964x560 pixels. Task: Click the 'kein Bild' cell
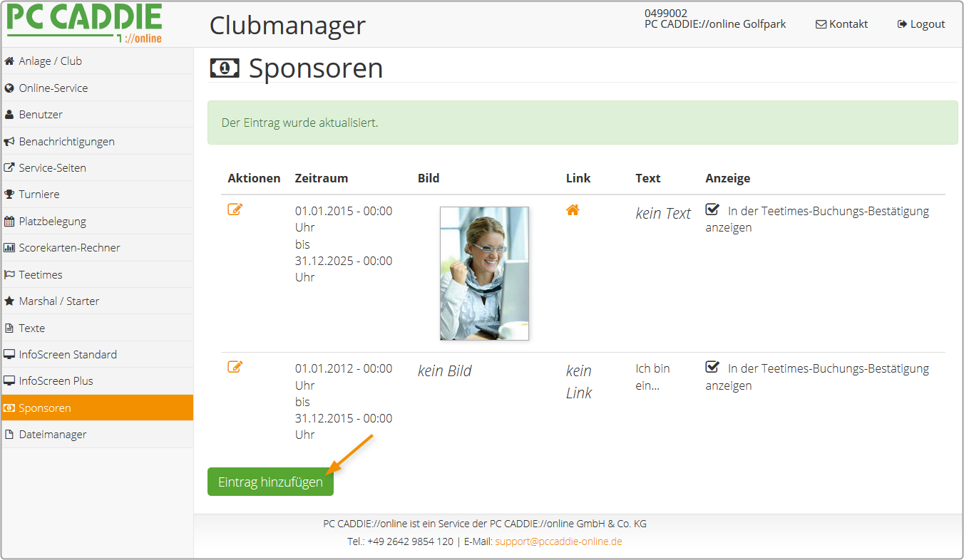tap(445, 370)
